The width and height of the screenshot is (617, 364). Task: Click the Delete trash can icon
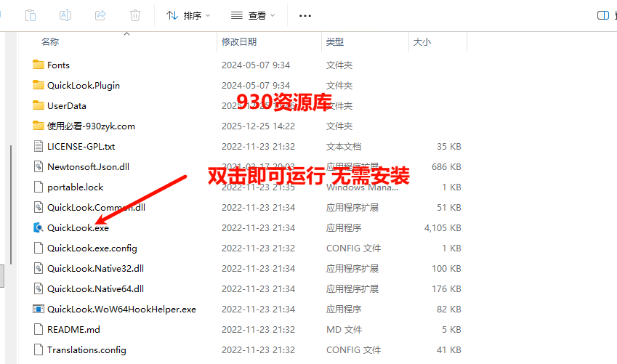[135, 16]
